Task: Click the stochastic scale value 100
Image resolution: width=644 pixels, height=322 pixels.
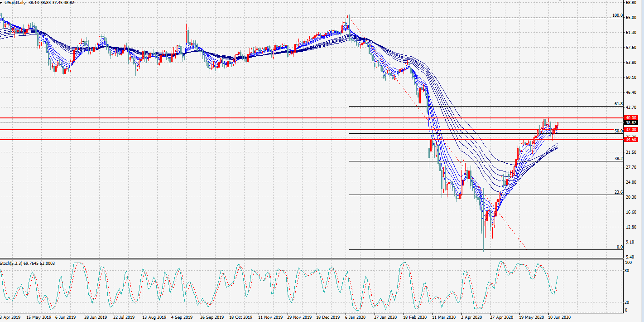Action: coord(629,263)
